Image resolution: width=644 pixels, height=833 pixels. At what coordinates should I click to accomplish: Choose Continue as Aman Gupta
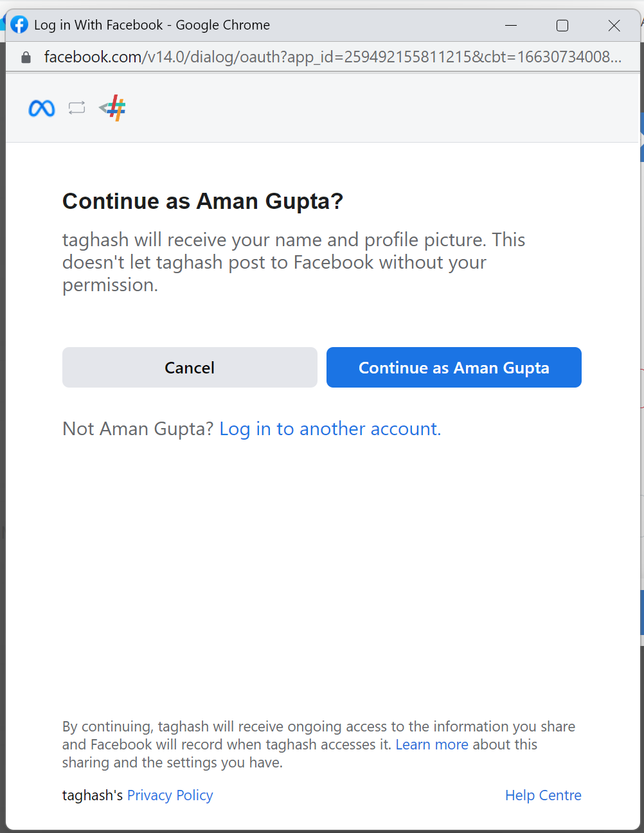click(454, 368)
